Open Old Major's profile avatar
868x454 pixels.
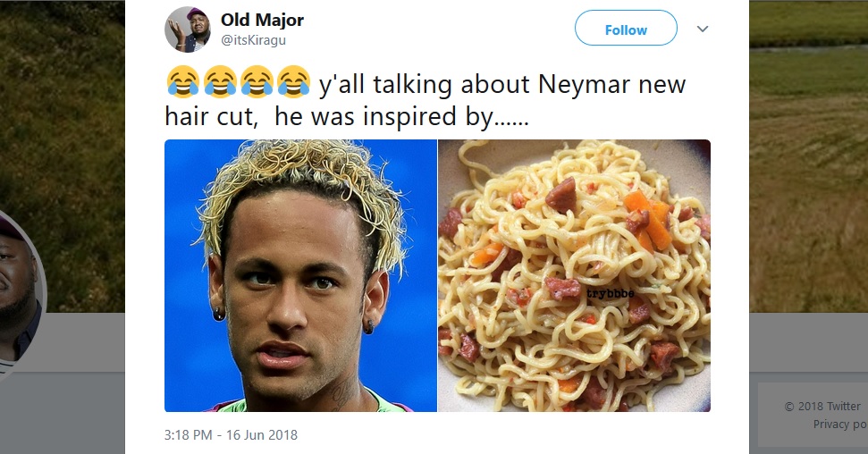[187, 29]
